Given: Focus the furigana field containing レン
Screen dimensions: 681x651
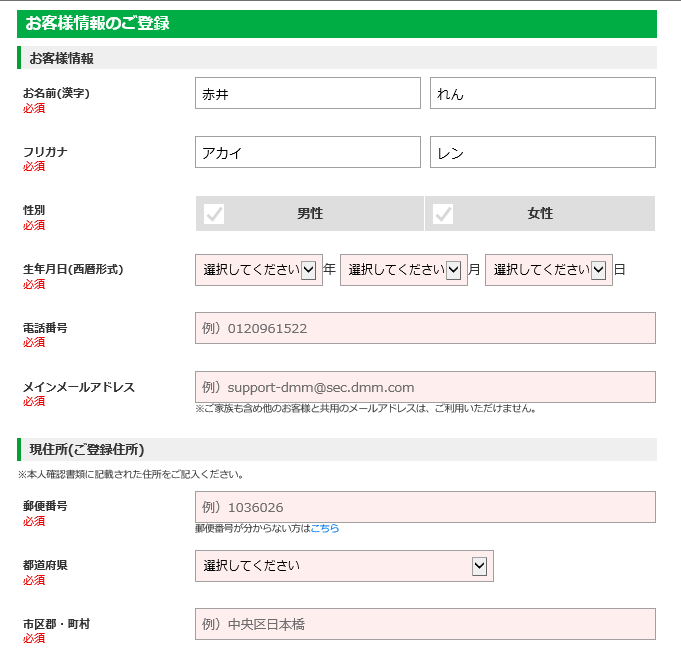Looking at the screenshot, I should pos(542,152).
